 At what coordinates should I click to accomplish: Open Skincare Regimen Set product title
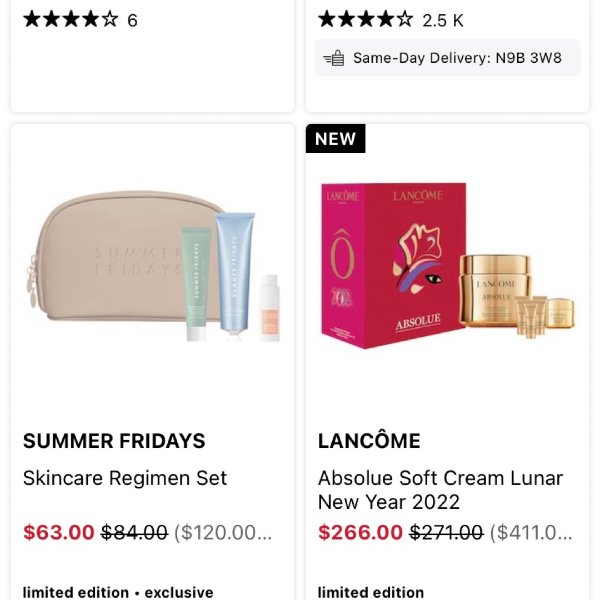125,478
